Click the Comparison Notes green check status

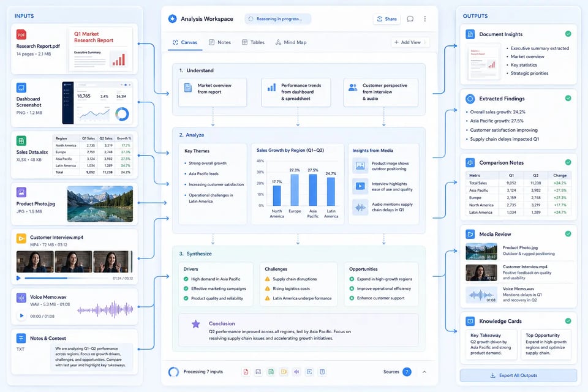tap(568, 162)
